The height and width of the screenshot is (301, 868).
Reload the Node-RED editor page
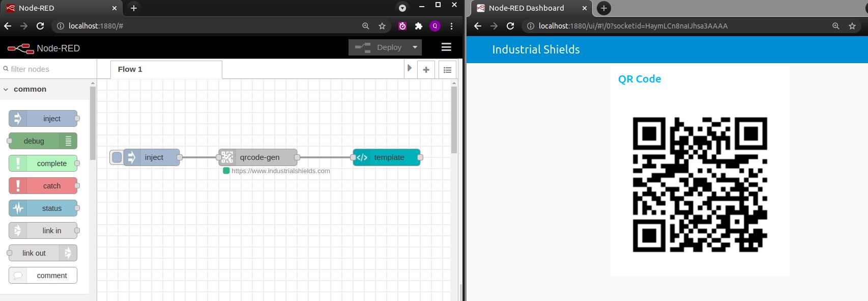40,26
